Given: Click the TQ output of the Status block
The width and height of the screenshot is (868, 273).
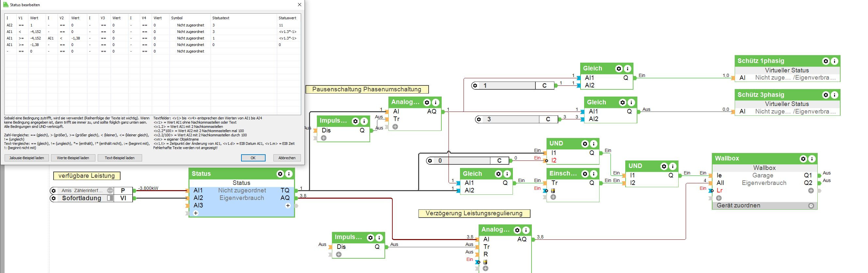Looking at the screenshot, I should point(285,190).
